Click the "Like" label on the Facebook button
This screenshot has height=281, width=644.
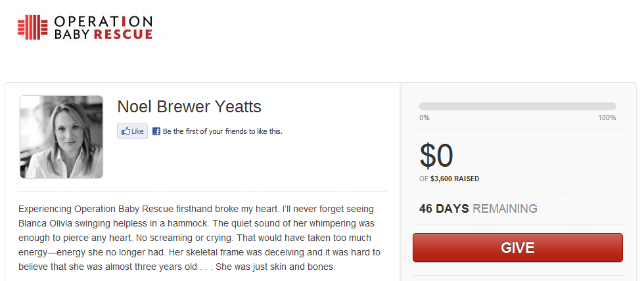coord(137,131)
